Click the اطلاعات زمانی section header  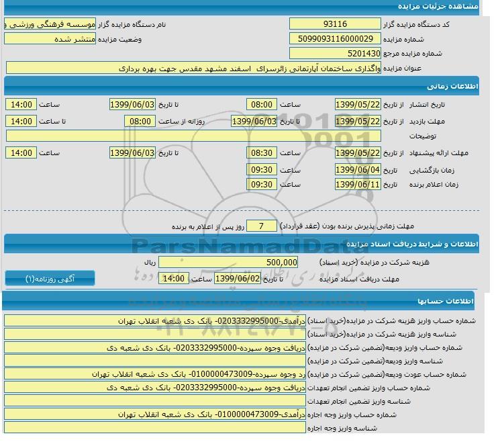pos(452,86)
